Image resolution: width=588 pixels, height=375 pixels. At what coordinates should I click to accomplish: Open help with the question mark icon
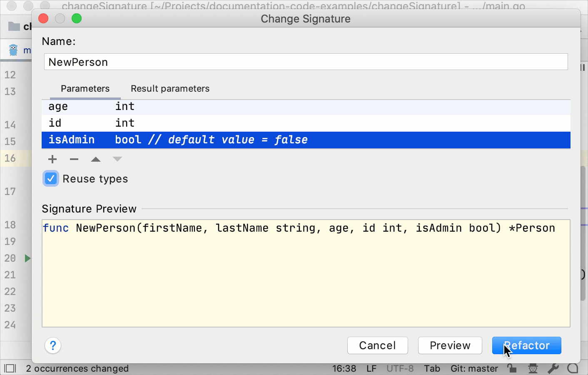tap(53, 345)
